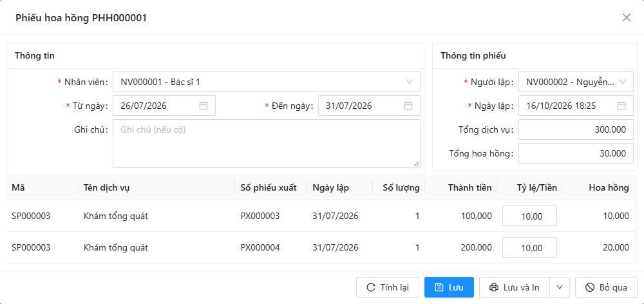644x304 pixels.
Task: Click the Tính lại button
Action: click(388, 287)
